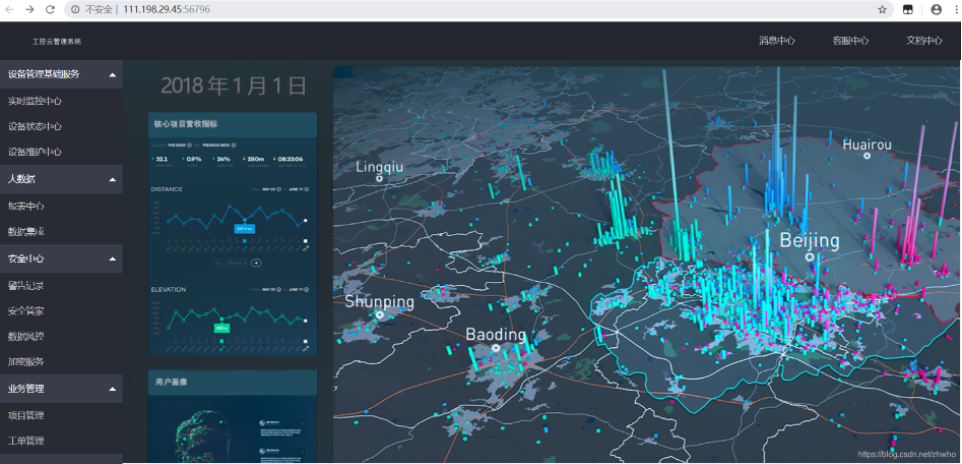Click the 工控云管理系统 logo text

coord(56,41)
